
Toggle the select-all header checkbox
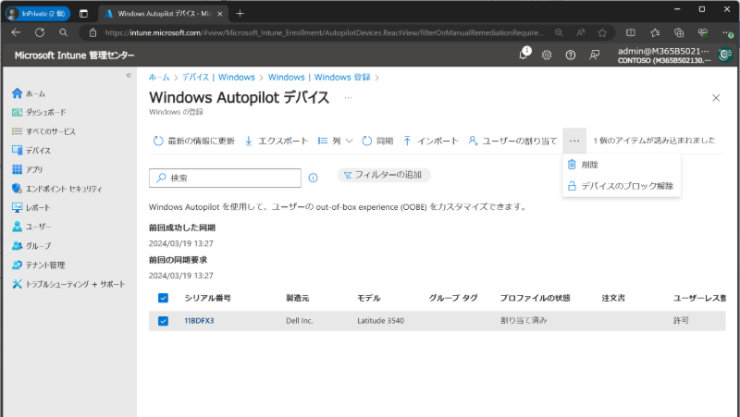(x=163, y=298)
